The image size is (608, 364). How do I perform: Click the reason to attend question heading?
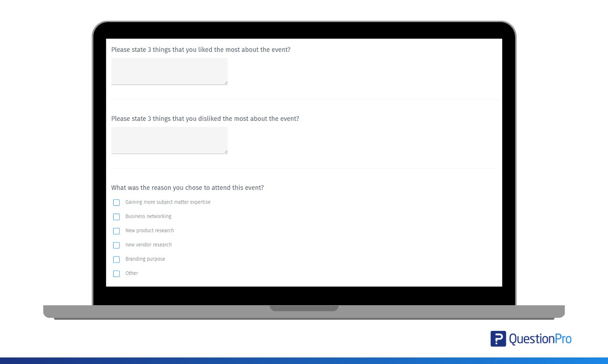[188, 188]
